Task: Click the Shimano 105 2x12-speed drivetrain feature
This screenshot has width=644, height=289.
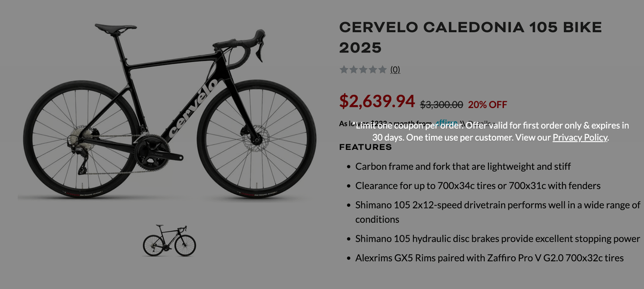Action: pos(497,205)
